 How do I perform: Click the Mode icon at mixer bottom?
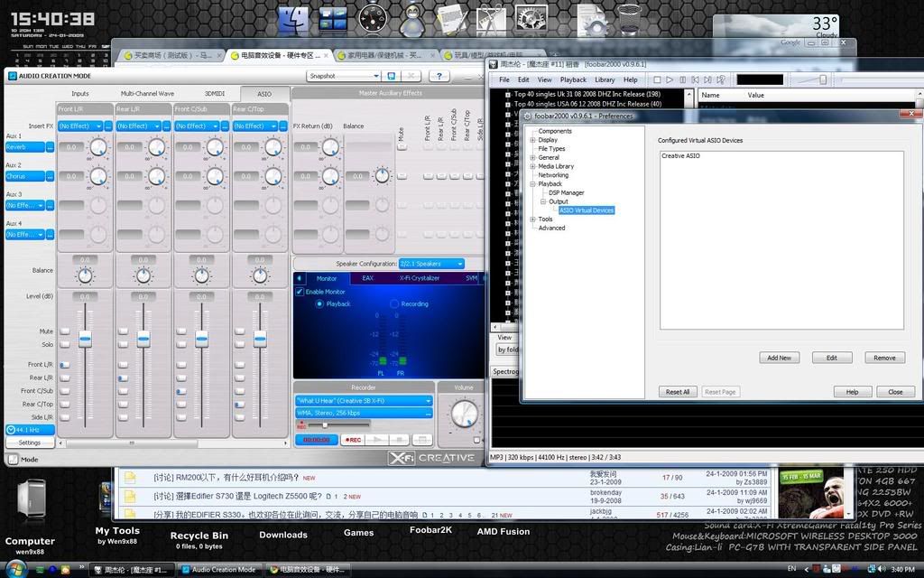pos(13,459)
